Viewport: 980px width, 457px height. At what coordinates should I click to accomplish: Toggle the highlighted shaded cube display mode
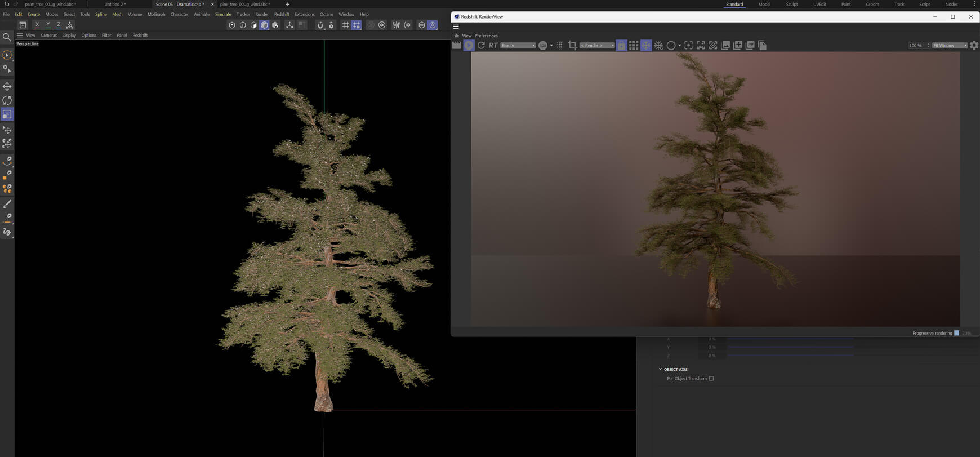click(264, 25)
